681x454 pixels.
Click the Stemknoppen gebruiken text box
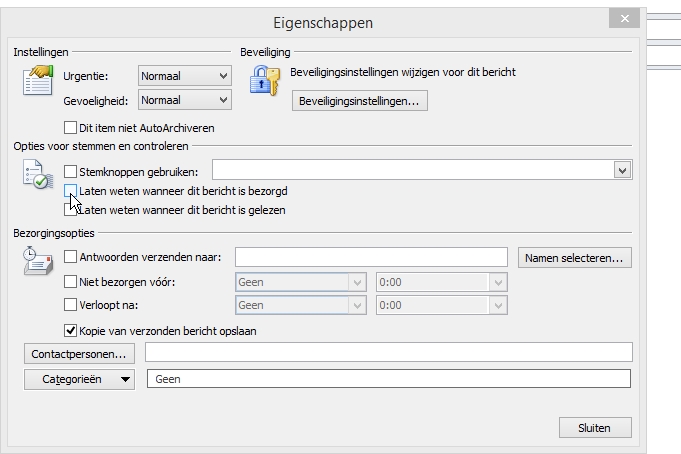(413, 170)
